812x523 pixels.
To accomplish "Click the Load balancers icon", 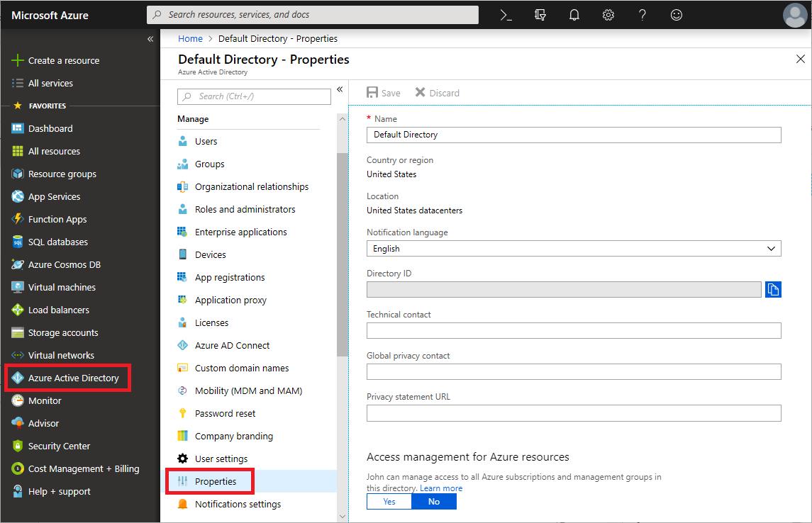I will click(18, 310).
